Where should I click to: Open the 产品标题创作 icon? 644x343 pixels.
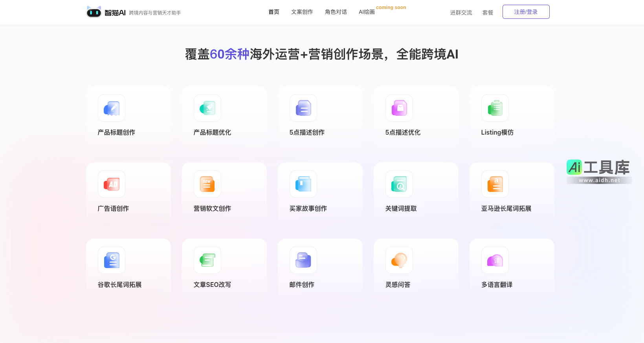point(112,108)
